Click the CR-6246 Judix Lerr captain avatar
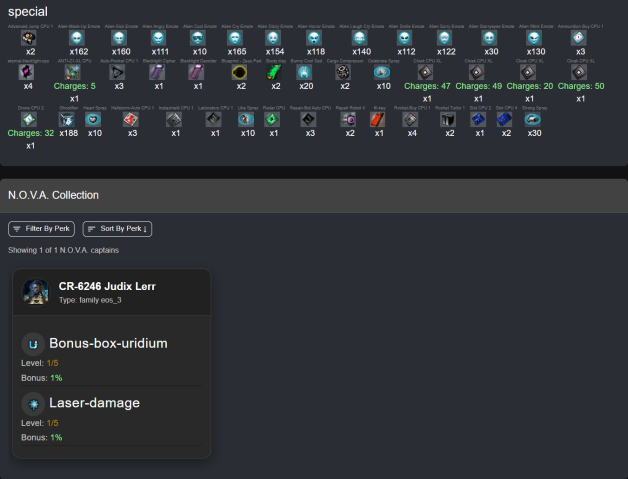The width and height of the screenshot is (628, 479). tap(35, 292)
